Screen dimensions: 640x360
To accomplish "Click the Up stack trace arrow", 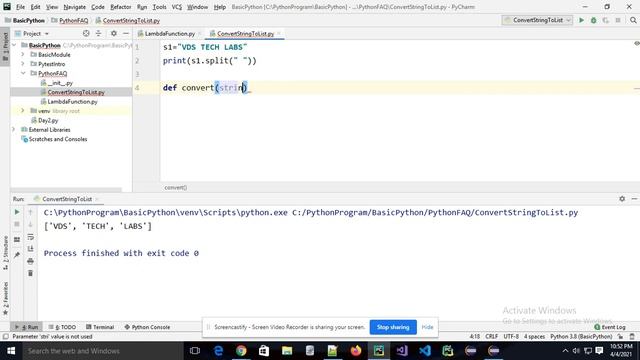I will (31, 212).
